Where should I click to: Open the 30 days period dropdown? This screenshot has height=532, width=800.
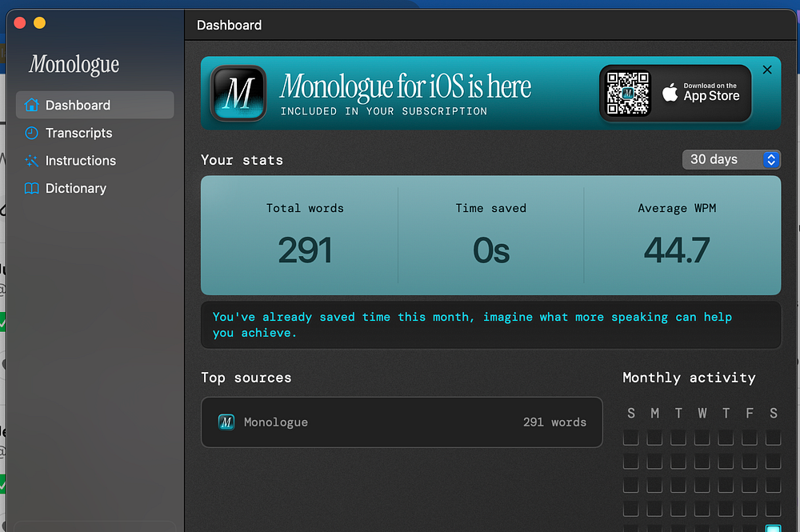click(731, 160)
